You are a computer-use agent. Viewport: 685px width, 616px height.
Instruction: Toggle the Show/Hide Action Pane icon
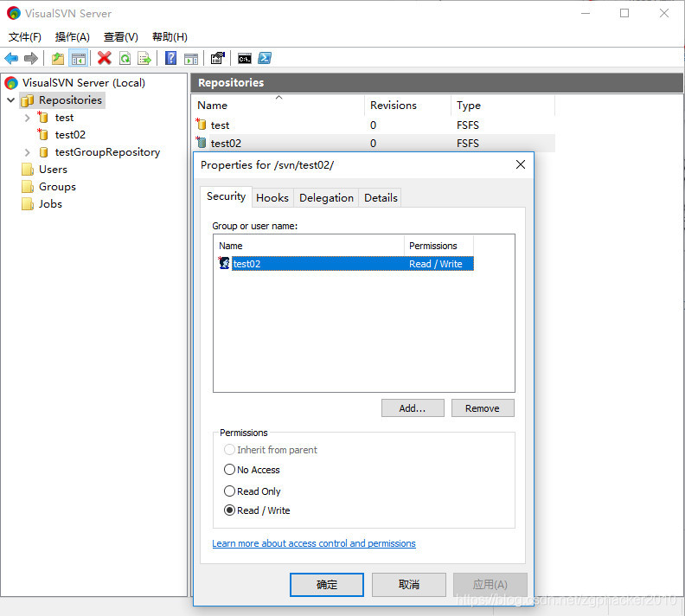(x=191, y=58)
